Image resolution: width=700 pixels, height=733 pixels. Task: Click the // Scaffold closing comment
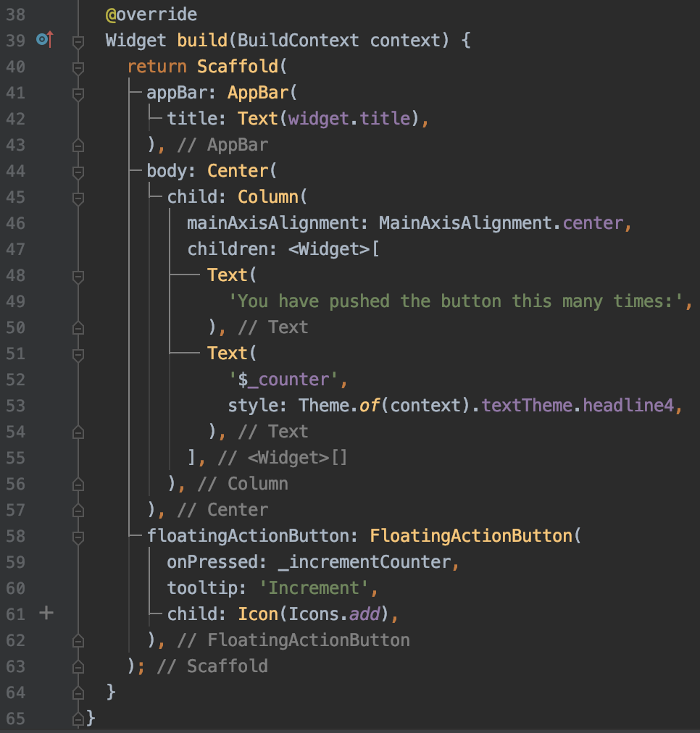(x=213, y=666)
